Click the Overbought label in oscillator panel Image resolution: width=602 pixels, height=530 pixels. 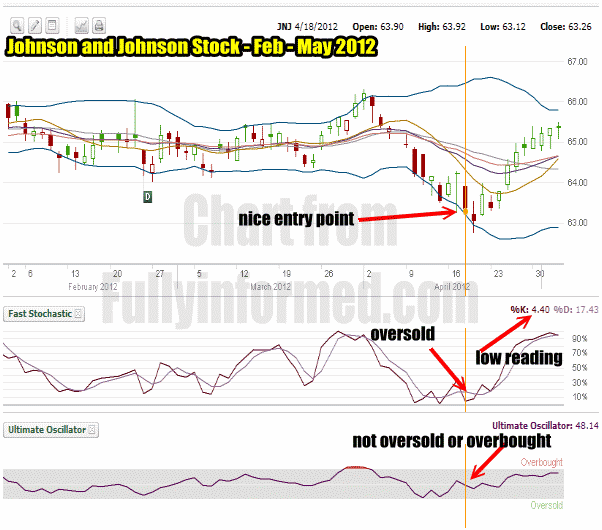point(541,462)
